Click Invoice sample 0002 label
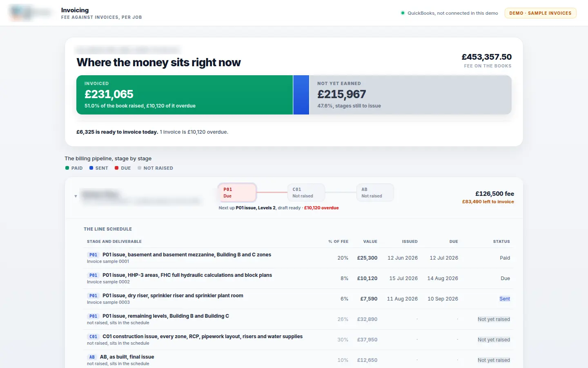This screenshot has height=368, width=588. click(x=108, y=282)
